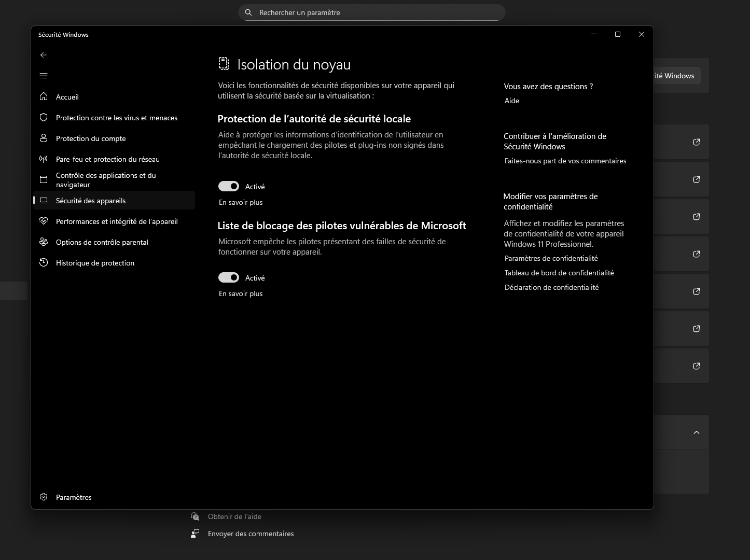Open En savoir plus under driver blocklist
Image resolution: width=750 pixels, height=560 pixels.
[241, 293]
